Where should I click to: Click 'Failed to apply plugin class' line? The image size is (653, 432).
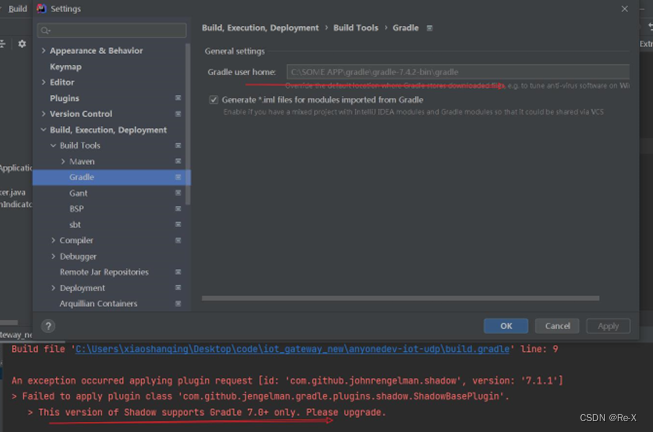[x=260, y=396]
